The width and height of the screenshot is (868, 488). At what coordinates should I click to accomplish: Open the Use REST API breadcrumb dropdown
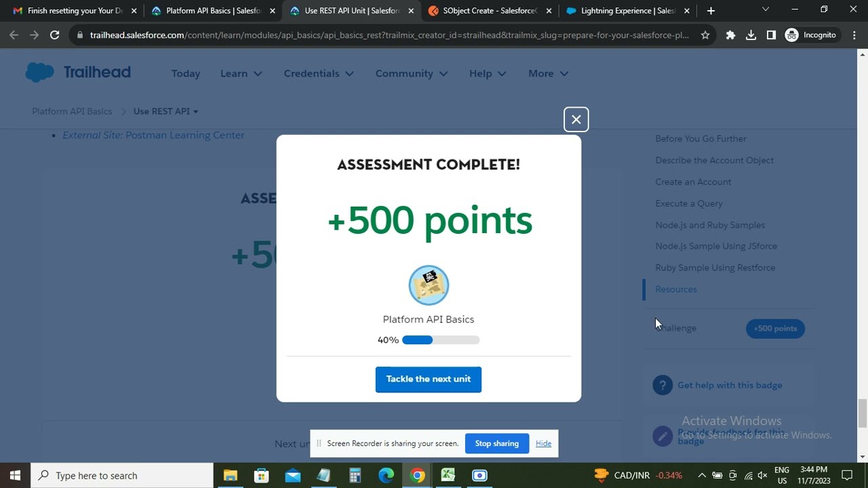pyautogui.click(x=165, y=111)
